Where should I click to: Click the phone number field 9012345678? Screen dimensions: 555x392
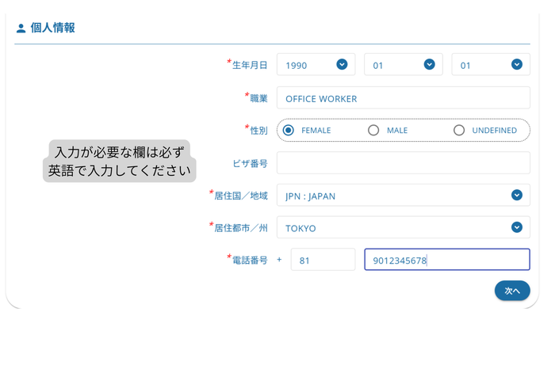coord(446,260)
